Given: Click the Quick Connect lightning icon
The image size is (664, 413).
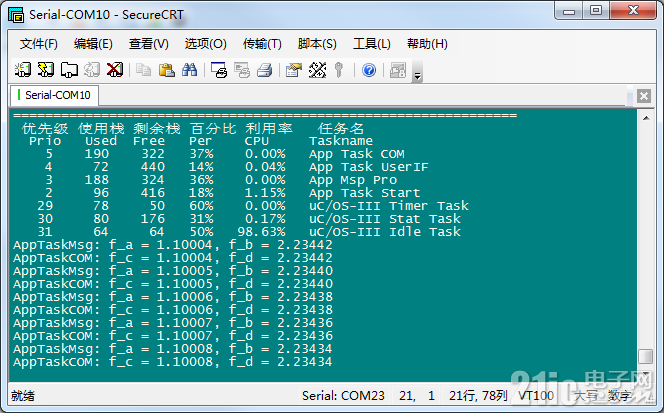Looking at the screenshot, I should click(x=45, y=70).
